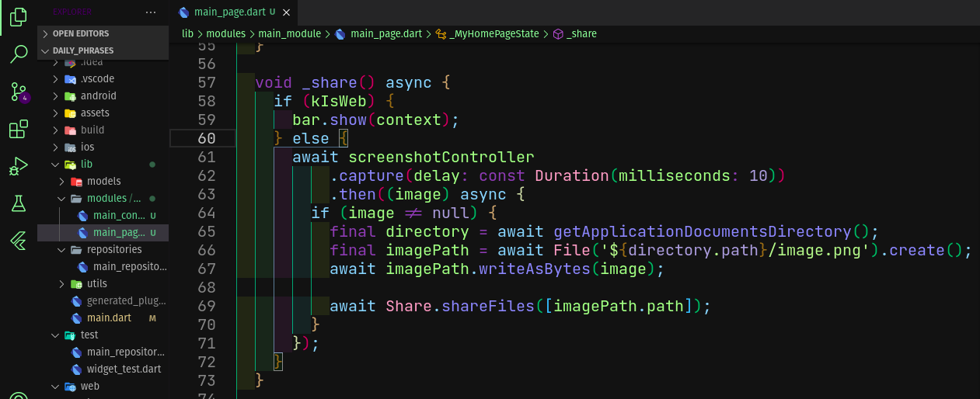Screen dimensions: 980x399
Task: Click the getApplicationDocumentsDirectory call
Action: click(703, 231)
